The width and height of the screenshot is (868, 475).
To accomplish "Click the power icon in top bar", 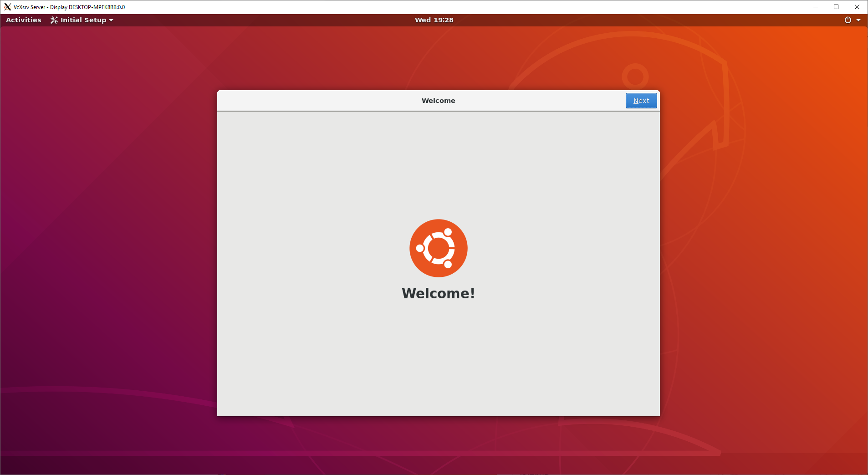I will pyautogui.click(x=848, y=20).
